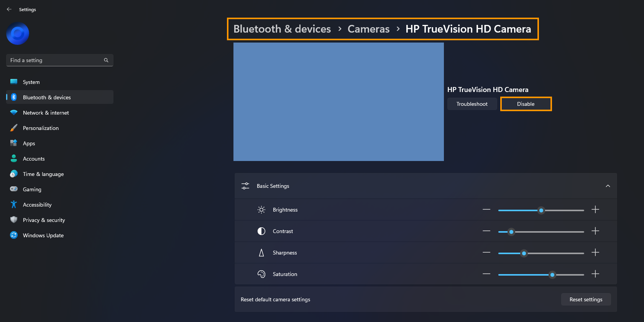Click the Sharpness slider handle
Screen dimensions: 644x322
(x=524, y=253)
